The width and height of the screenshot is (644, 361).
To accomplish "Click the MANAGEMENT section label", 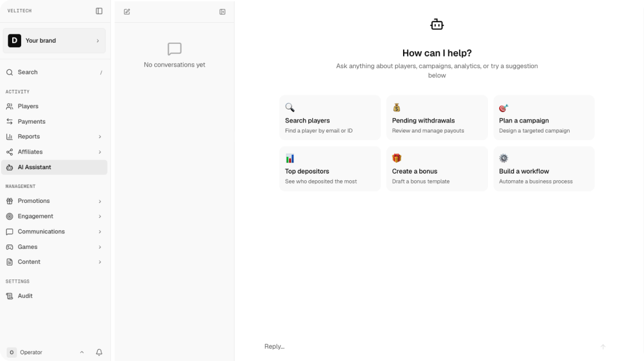I will pyautogui.click(x=21, y=187).
